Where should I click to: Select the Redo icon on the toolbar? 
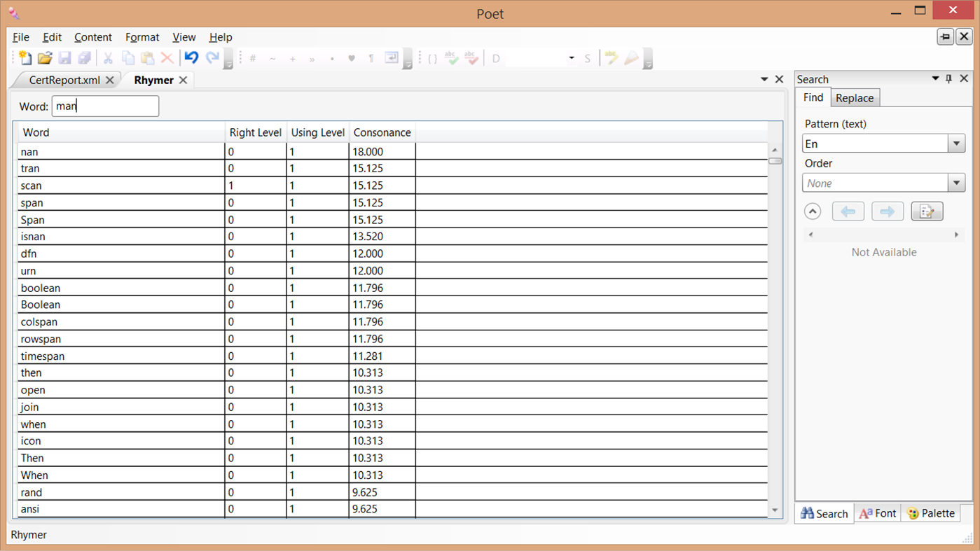tap(212, 58)
